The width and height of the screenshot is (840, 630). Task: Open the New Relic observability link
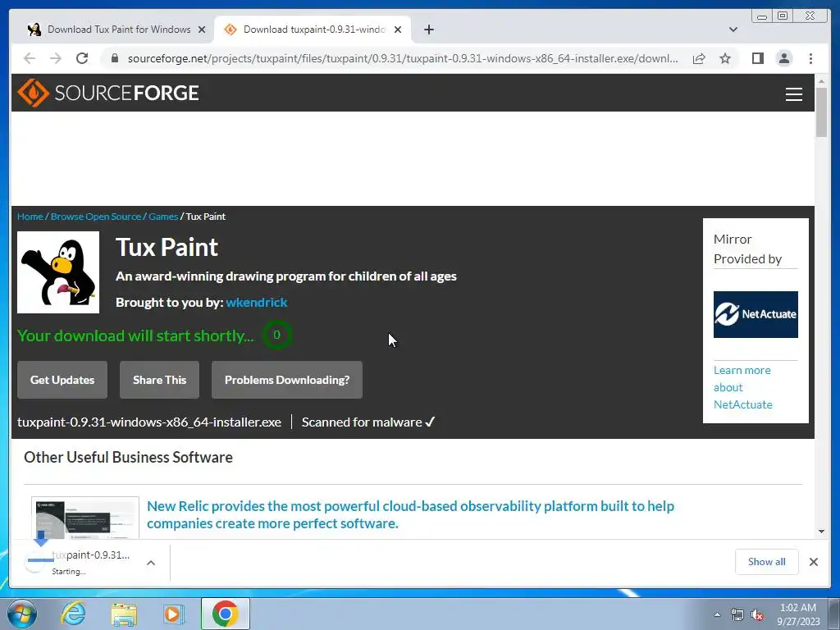click(x=410, y=514)
